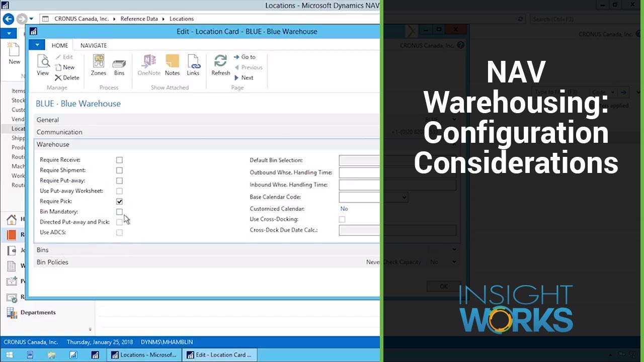Click the Customized Calendar No link

point(344,209)
